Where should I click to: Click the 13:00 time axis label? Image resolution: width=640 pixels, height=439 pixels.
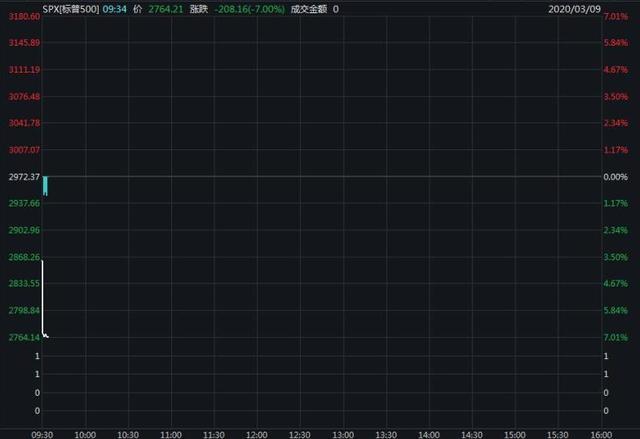[343, 435]
